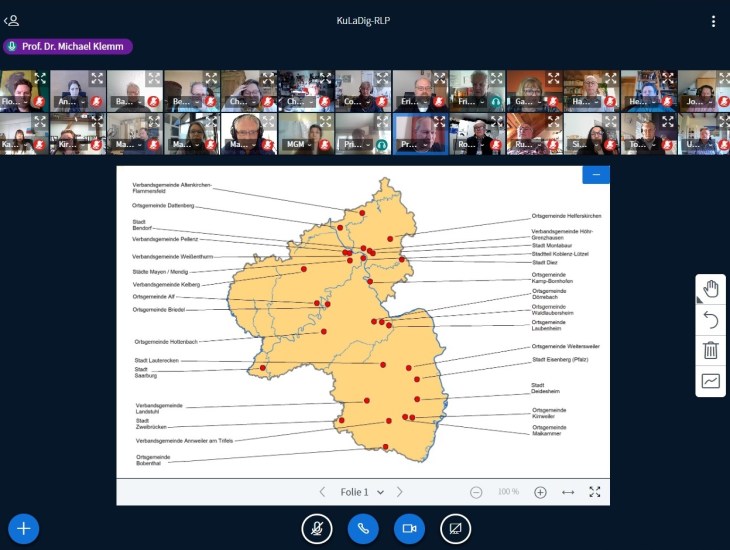Image resolution: width=730 pixels, height=550 pixels.
Task: Zoom in on the slide
Action: (x=540, y=492)
